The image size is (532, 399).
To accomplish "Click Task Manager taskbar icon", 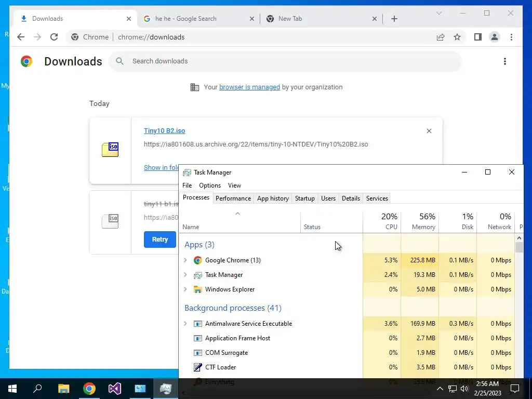I will pyautogui.click(x=166, y=389).
